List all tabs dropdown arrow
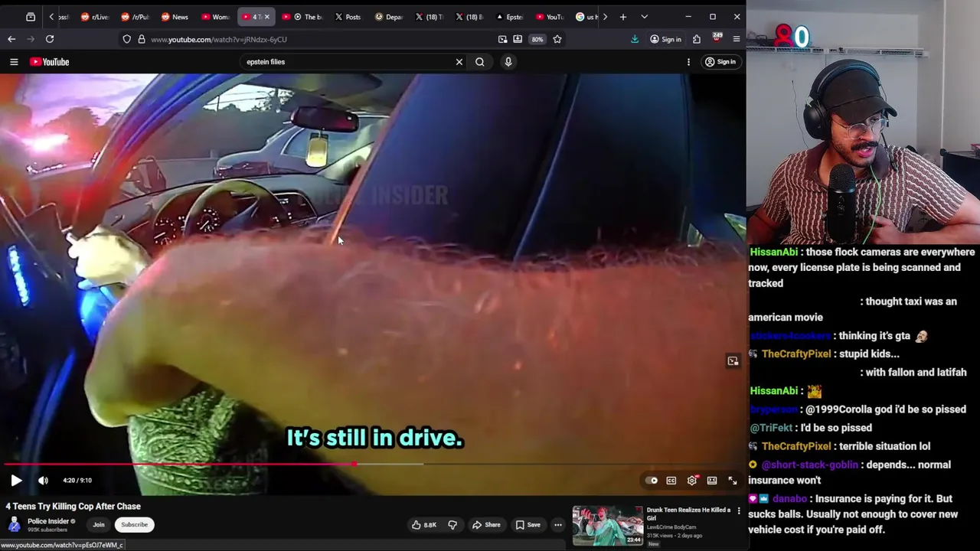 pos(644,17)
